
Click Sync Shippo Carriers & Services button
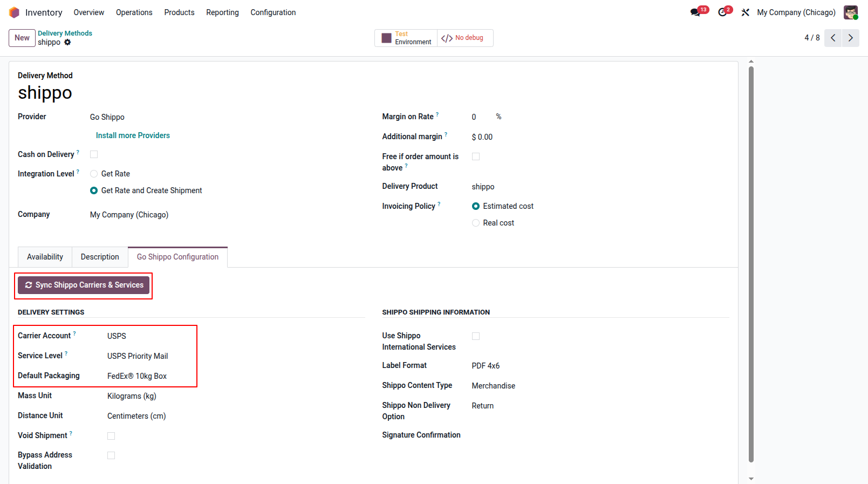[x=84, y=285]
